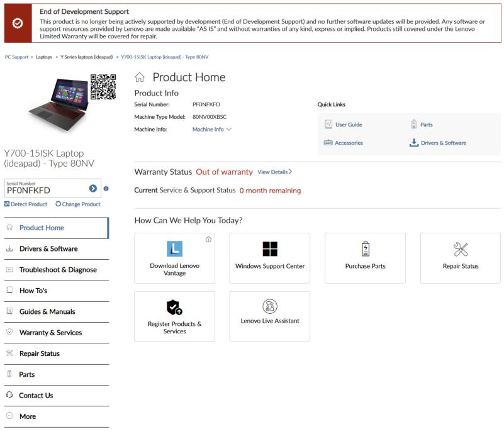Click the Register Products shield icon
The width and height of the screenshot is (504, 434).
(x=175, y=307)
